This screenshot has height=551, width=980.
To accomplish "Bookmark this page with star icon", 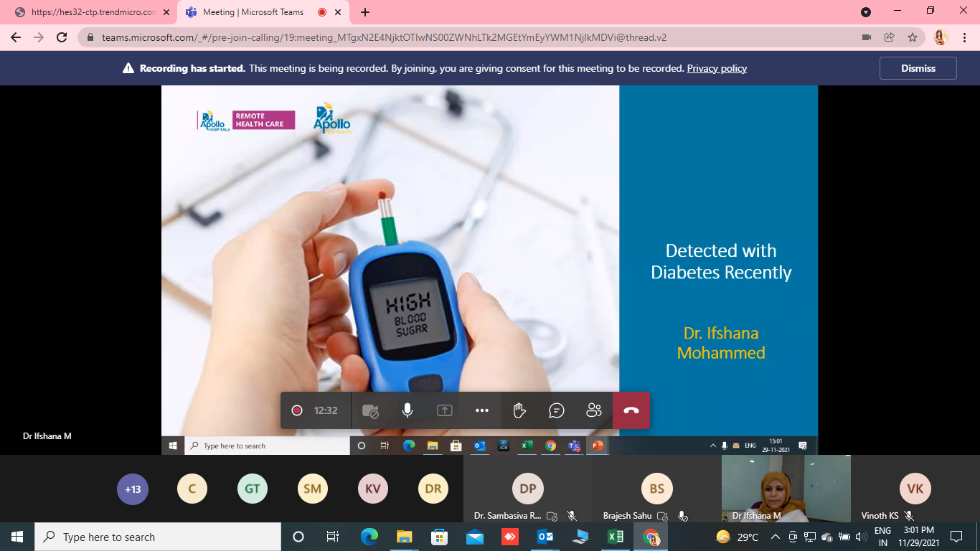I will tap(913, 37).
